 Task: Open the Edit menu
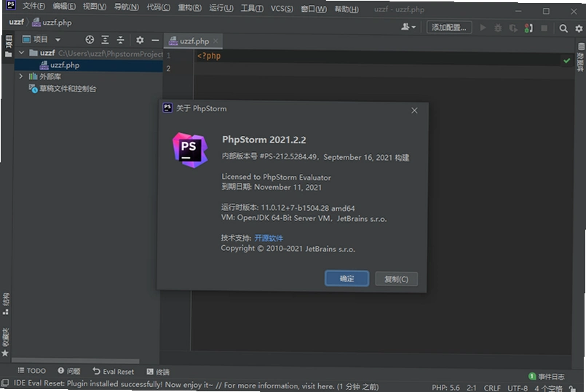(64, 7)
